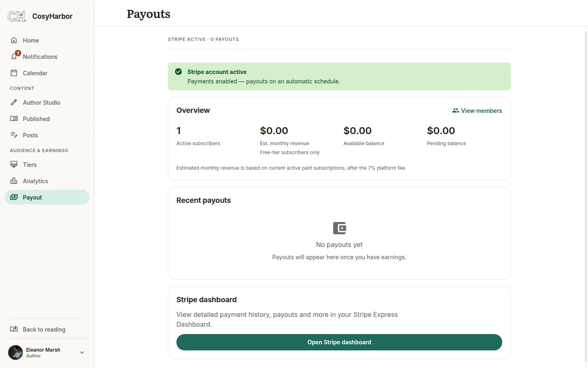Click the STRIPE ACTIVE · 0 PAYOUTS status text

click(x=203, y=39)
